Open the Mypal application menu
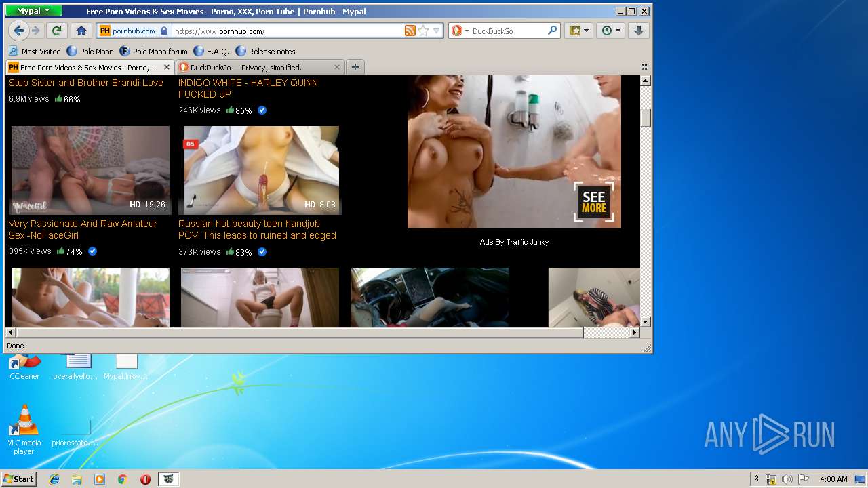Viewport: 868px width, 488px height. 33,11
